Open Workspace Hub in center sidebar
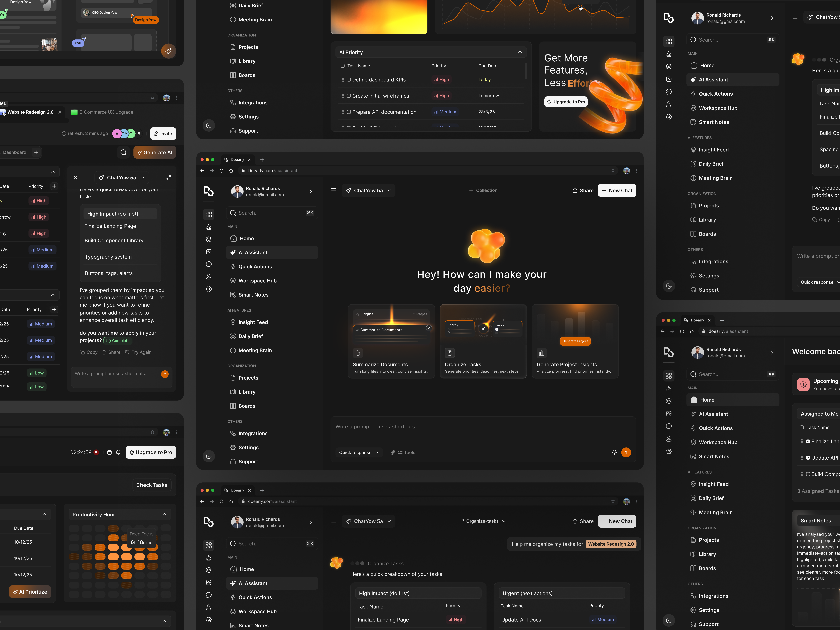Image resolution: width=840 pixels, height=630 pixels. [272, 281]
